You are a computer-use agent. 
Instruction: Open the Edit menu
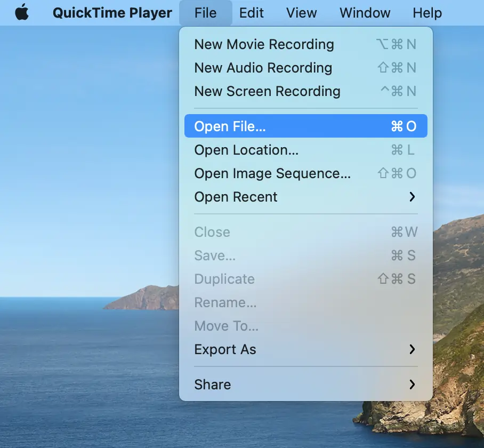(251, 13)
